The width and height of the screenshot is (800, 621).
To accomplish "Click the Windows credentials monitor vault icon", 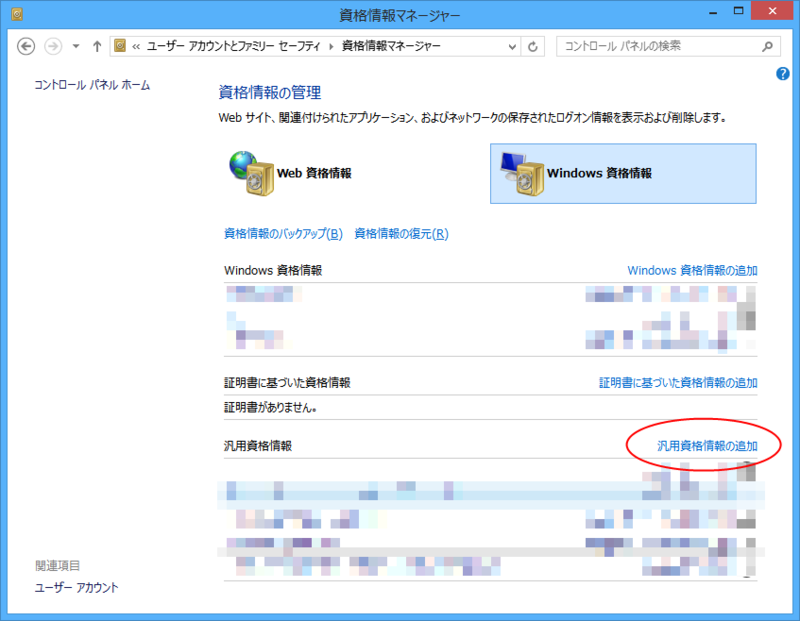I will click(x=522, y=173).
